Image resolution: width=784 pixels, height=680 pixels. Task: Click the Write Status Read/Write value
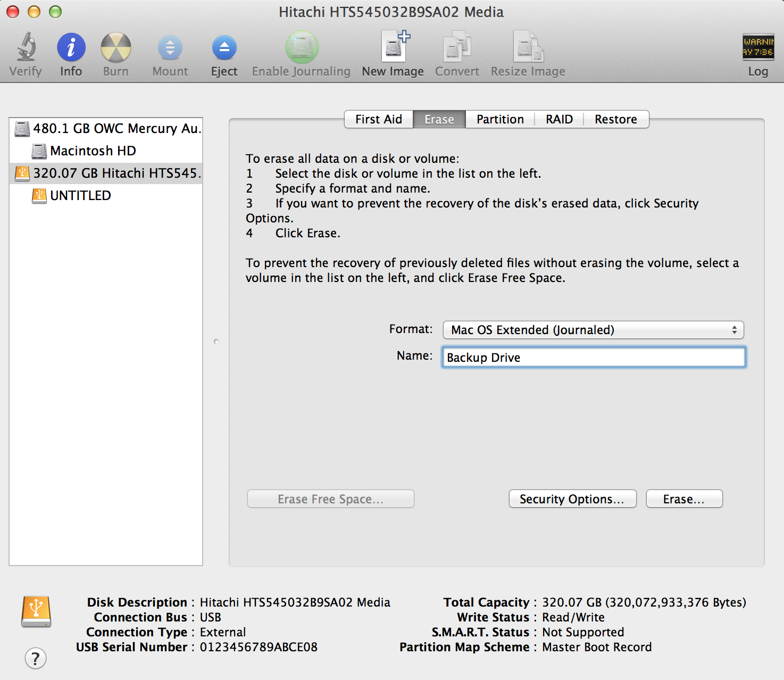pyautogui.click(x=573, y=617)
